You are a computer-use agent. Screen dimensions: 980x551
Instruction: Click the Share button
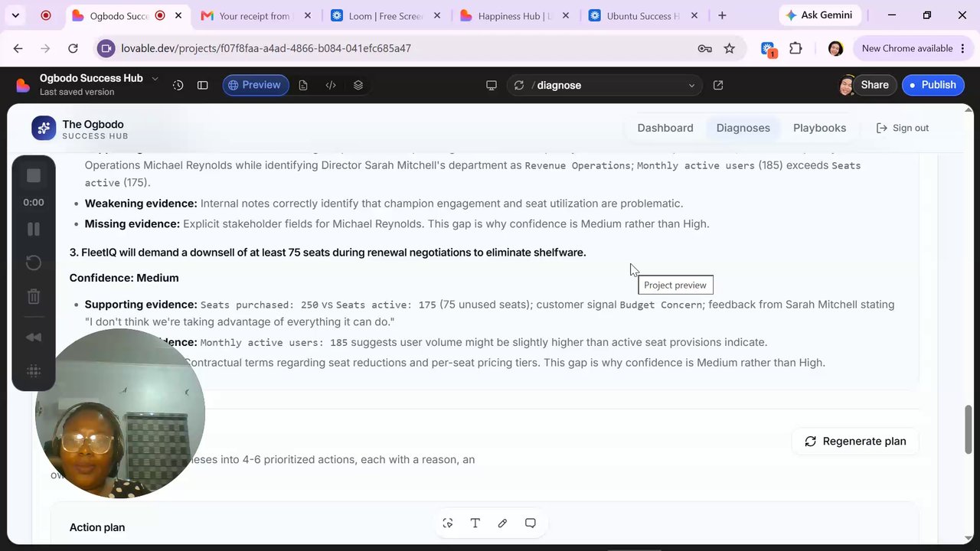[x=874, y=85]
